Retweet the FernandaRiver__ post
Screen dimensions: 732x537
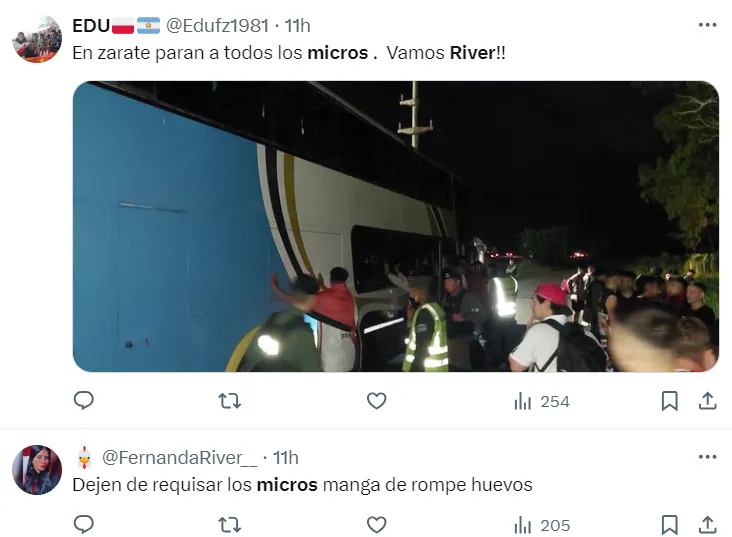click(x=230, y=525)
